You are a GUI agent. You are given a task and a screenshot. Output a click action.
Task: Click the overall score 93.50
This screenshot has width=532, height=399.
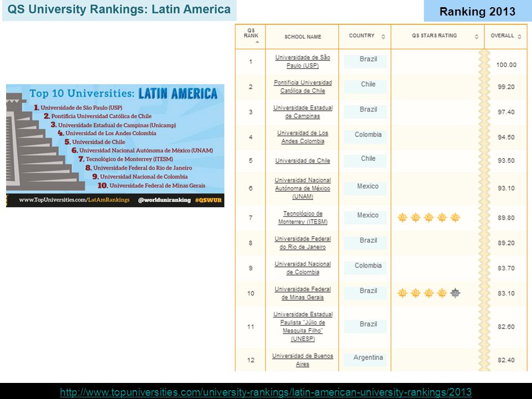point(506,161)
